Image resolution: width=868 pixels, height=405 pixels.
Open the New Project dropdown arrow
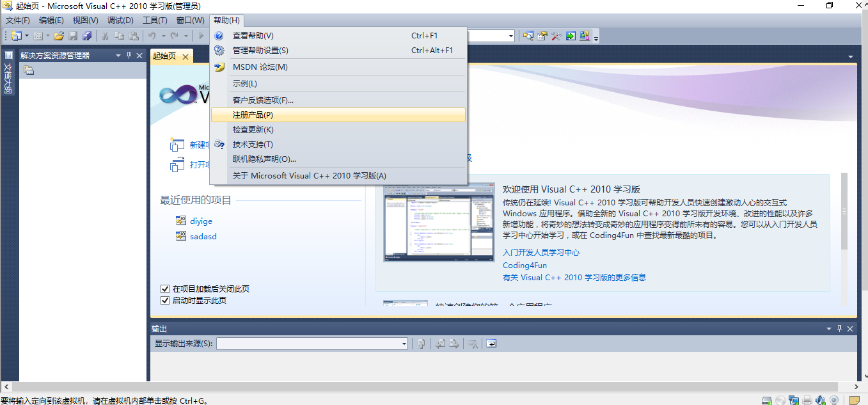click(x=27, y=36)
